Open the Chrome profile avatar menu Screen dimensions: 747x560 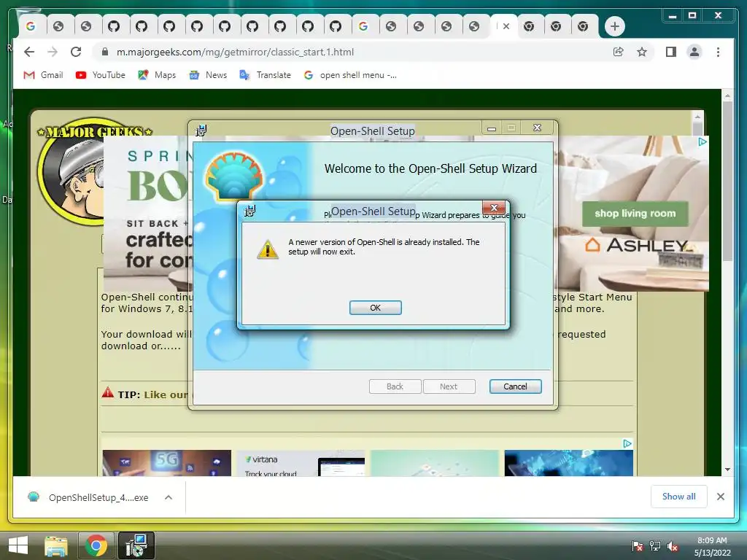pyautogui.click(x=694, y=52)
